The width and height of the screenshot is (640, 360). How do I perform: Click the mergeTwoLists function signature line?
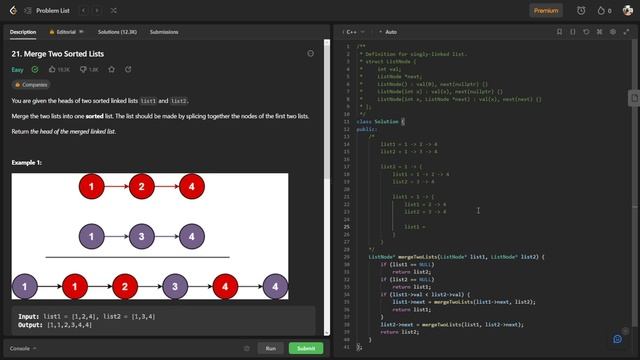[456, 257]
